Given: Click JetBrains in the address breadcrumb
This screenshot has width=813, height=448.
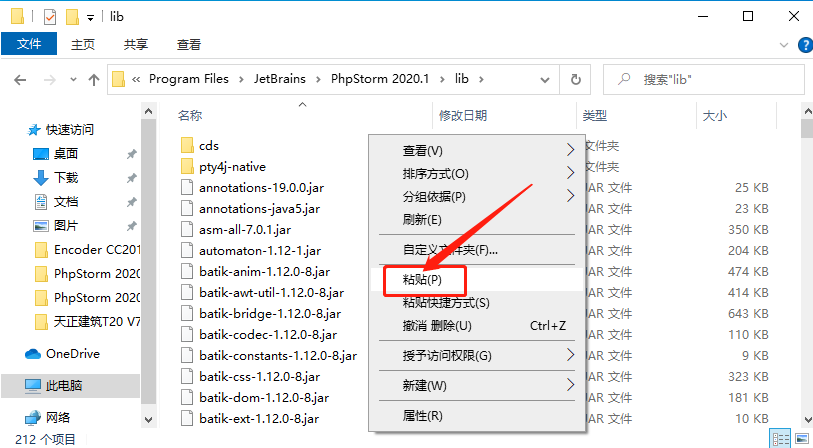Looking at the screenshot, I should coord(279,79).
